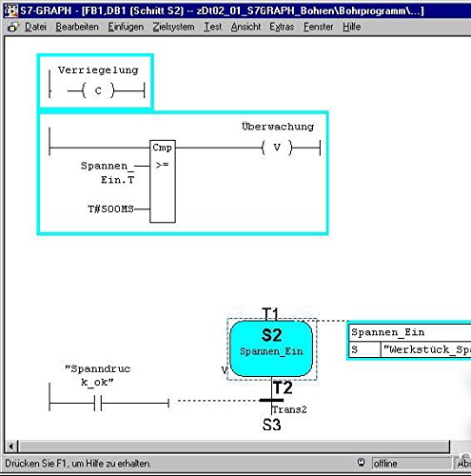Click the Trans2 transition name
This screenshot has height=476, width=471.
point(289,409)
